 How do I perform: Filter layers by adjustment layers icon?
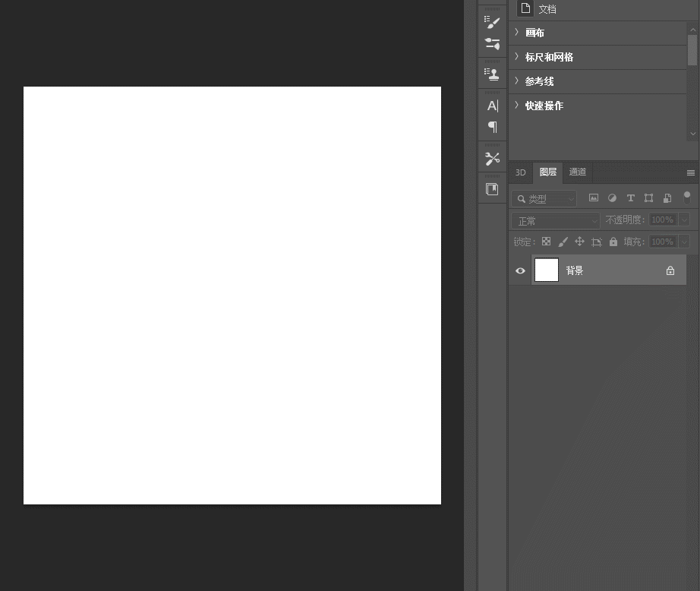[612, 198]
